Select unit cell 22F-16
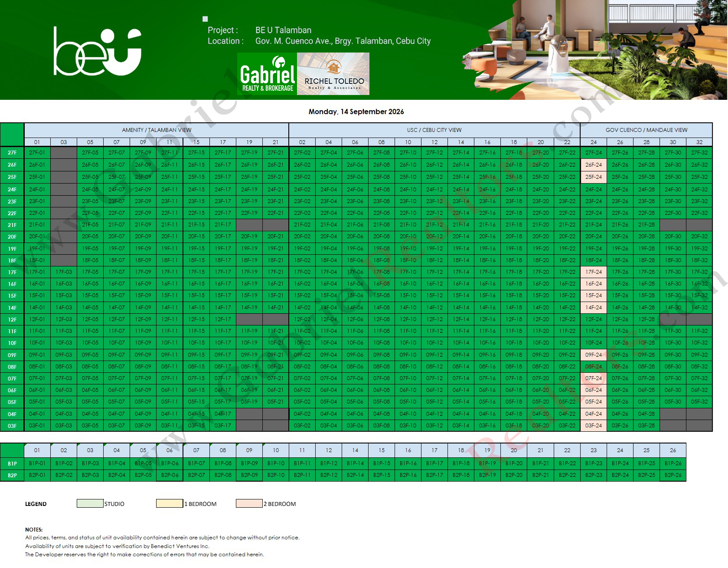 pos(487,213)
